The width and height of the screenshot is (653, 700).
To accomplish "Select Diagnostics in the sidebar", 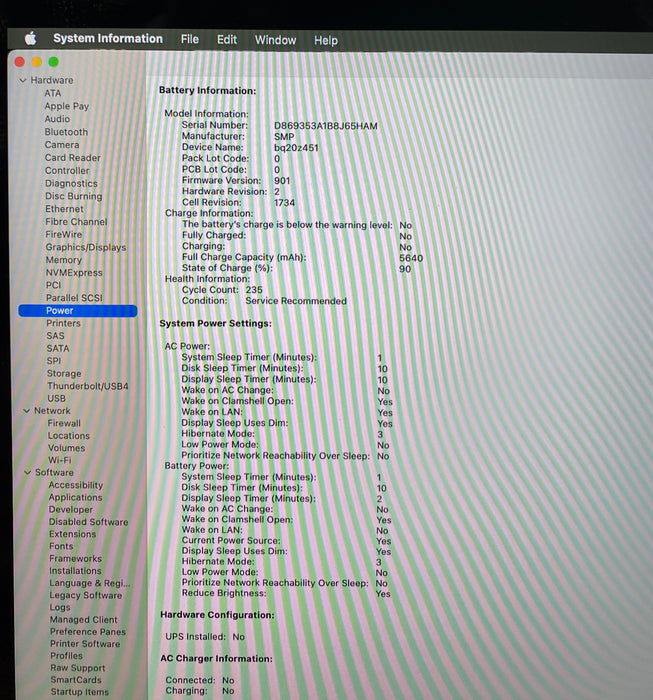I will pyautogui.click(x=71, y=183).
